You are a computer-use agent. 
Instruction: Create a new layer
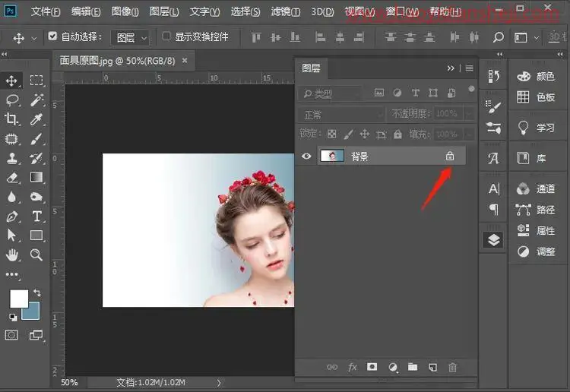pyautogui.click(x=432, y=367)
